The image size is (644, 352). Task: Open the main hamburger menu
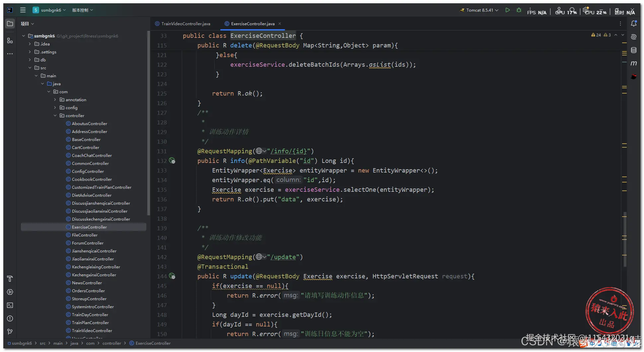coord(23,10)
